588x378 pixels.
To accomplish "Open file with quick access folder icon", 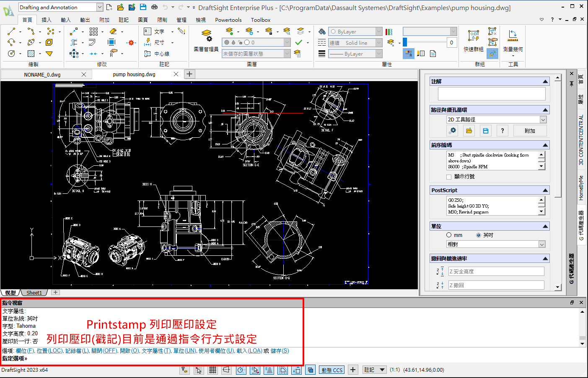I will point(120,7).
